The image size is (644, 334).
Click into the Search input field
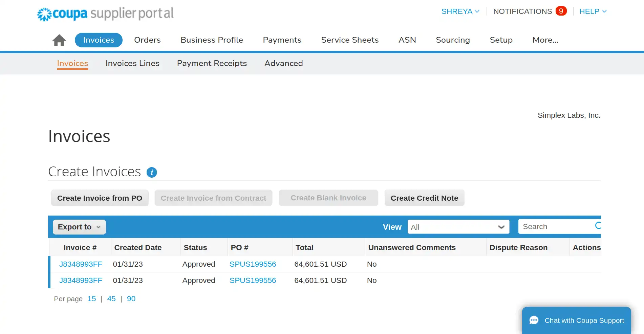pyautogui.click(x=555, y=227)
